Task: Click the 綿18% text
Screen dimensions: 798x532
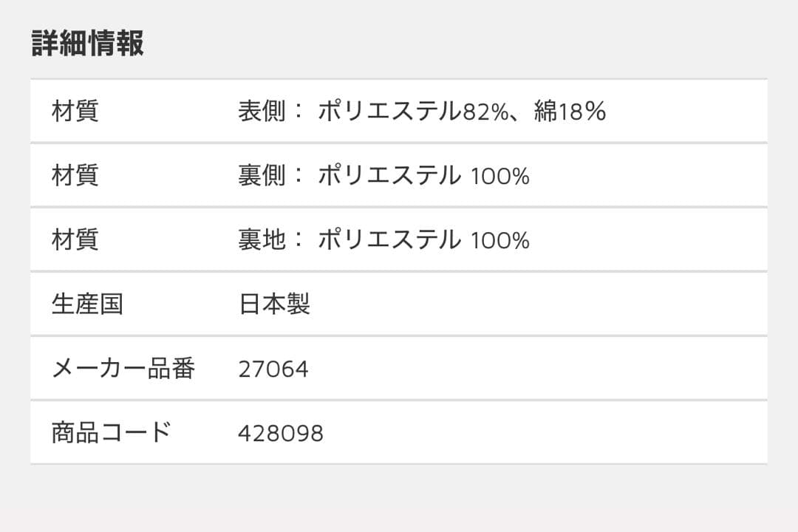Action: tap(570, 112)
